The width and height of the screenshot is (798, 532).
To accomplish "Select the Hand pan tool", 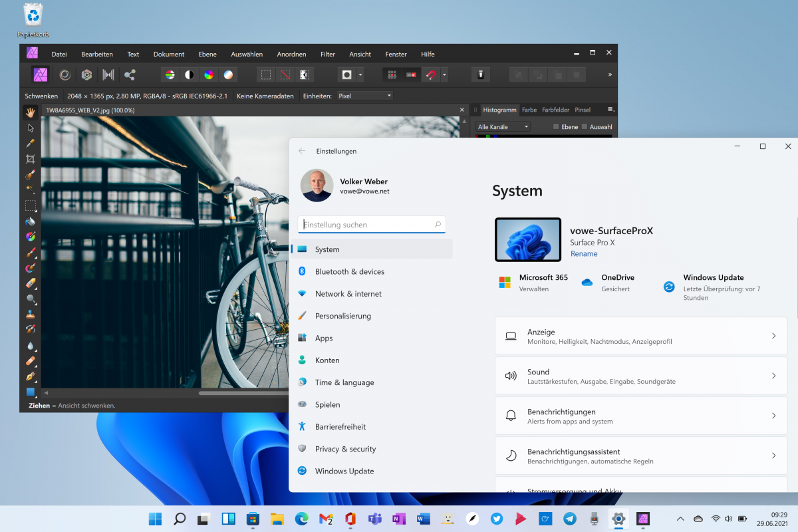I will coord(30,112).
